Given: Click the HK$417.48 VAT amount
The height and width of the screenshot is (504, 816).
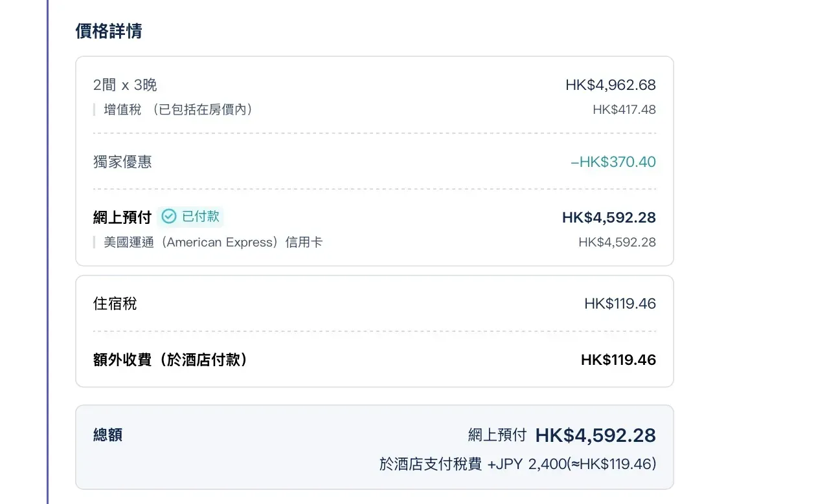Looking at the screenshot, I should (624, 110).
